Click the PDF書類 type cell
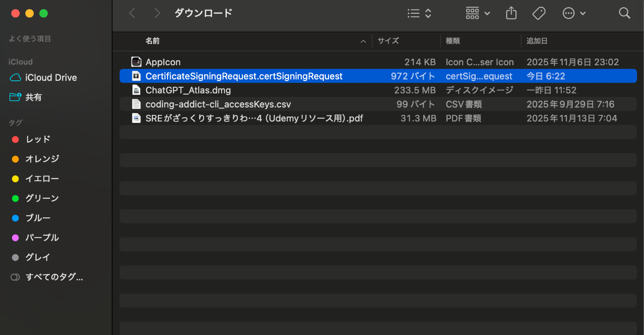The height and width of the screenshot is (335, 644). point(463,119)
